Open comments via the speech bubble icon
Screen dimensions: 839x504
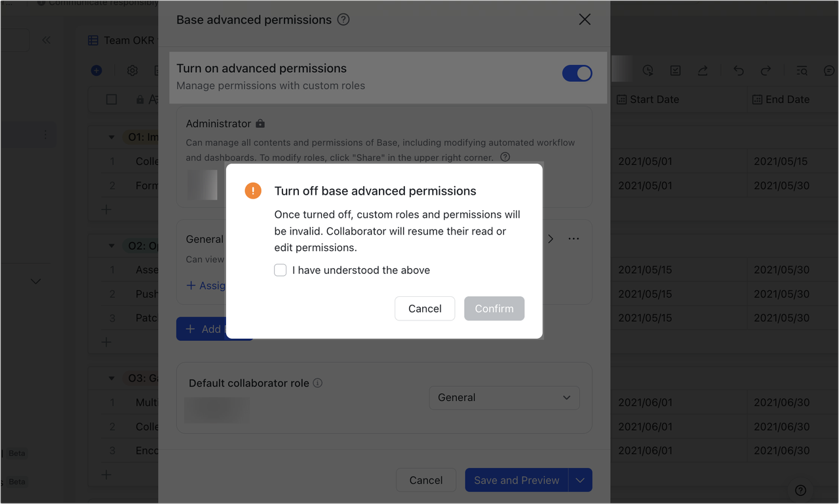829,70
